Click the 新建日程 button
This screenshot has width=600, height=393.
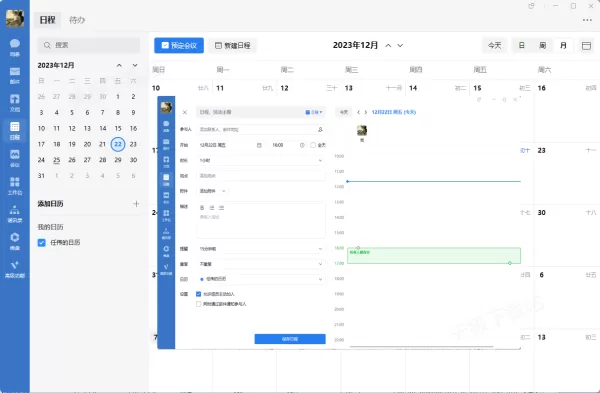[233, 46]
